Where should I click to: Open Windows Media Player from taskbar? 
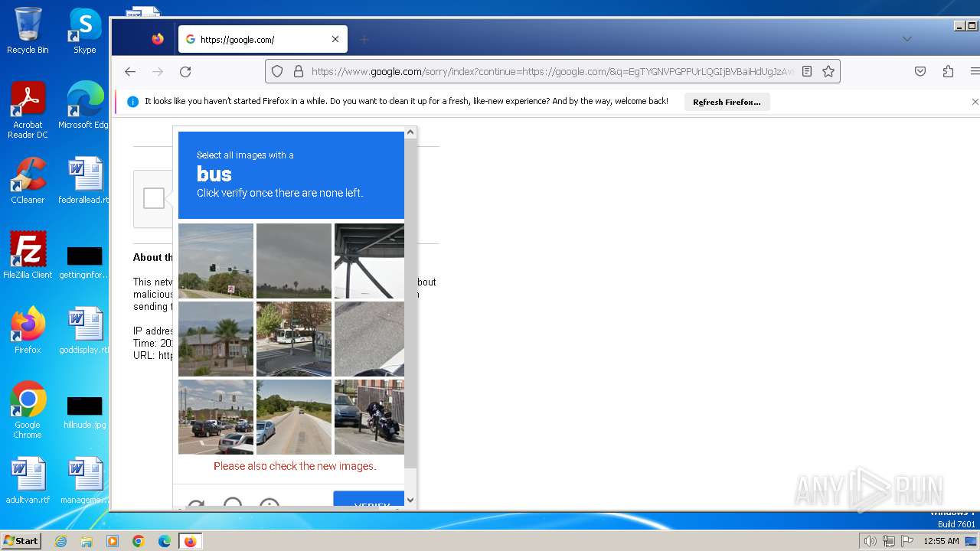[113, 541]
